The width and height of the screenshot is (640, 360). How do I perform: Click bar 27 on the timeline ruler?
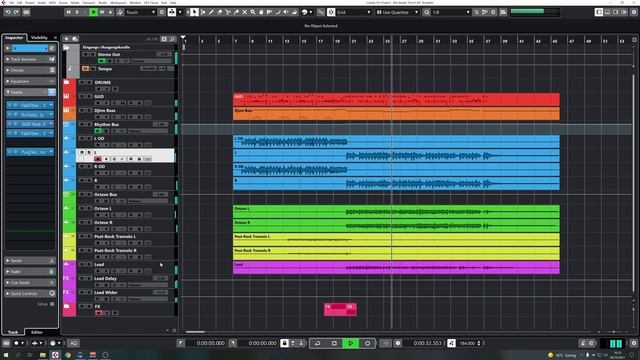coord(404,41)
